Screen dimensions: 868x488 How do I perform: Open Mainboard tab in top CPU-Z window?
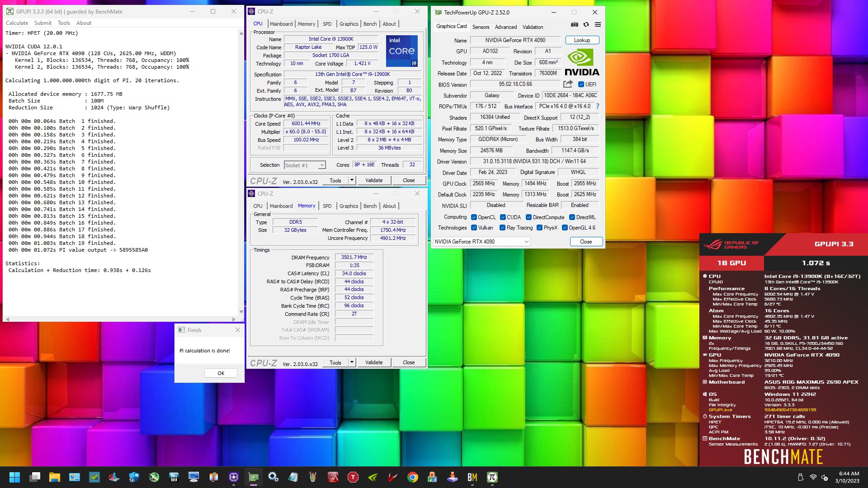pos(281,24)
